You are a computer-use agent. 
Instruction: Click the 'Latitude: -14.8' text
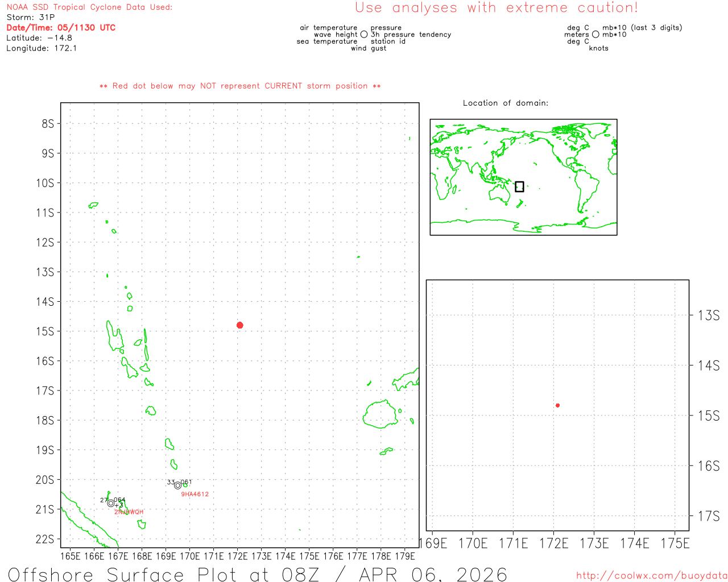click(x=39, y=38)
